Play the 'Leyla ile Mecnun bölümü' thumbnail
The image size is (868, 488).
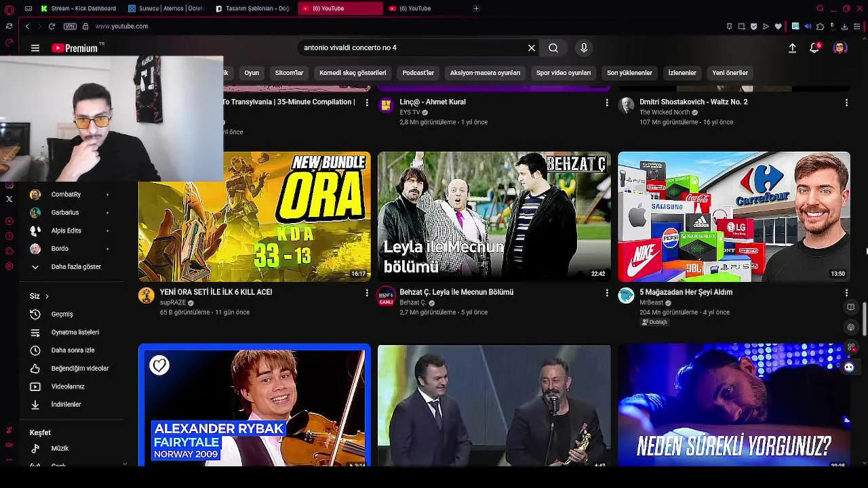coord(494,217)
